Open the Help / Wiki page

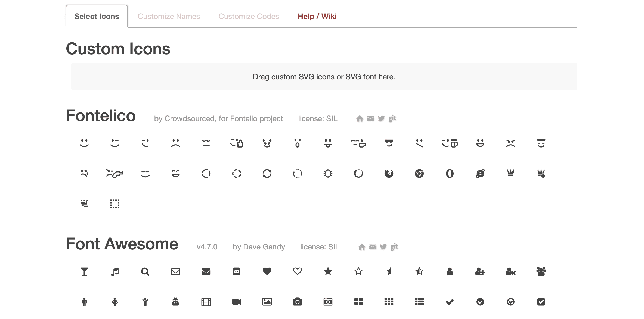coord(317,16)
